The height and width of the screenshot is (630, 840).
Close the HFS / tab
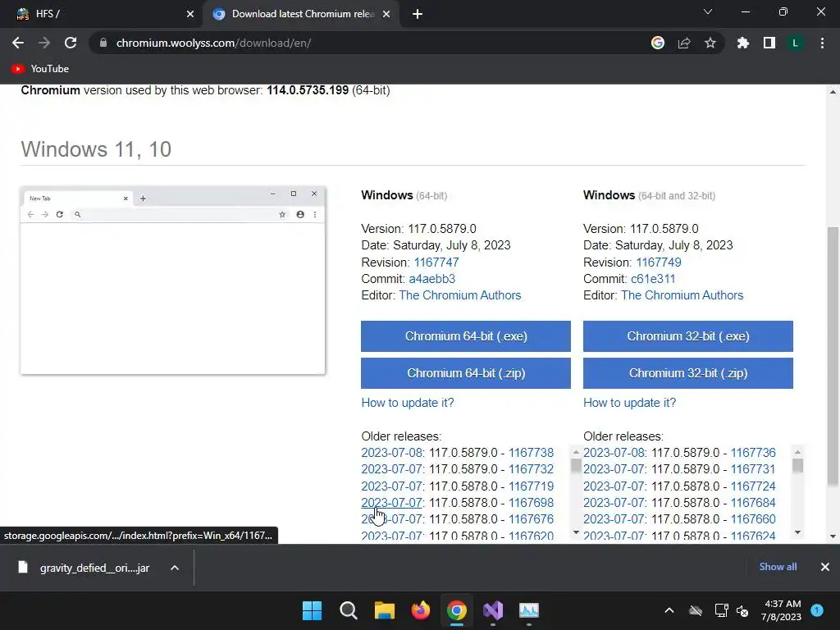(x=190, y=14)
